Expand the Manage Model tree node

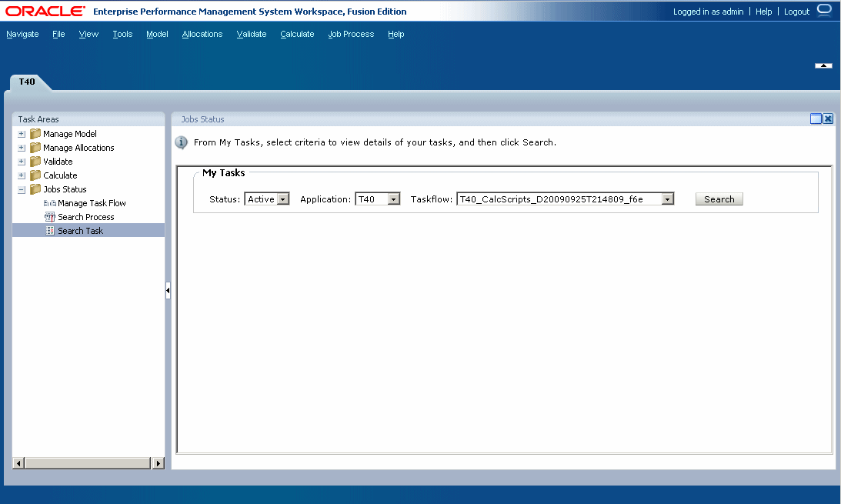(21, 133)
